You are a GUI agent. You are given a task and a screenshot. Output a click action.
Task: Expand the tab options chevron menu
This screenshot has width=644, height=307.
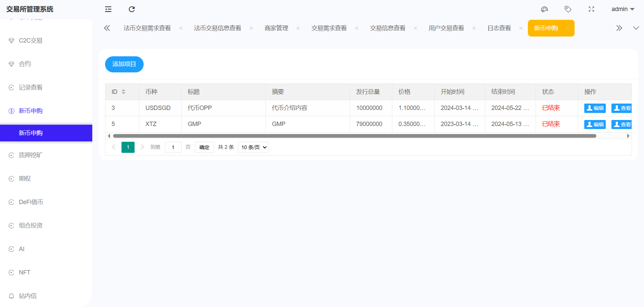click(636, 28)
